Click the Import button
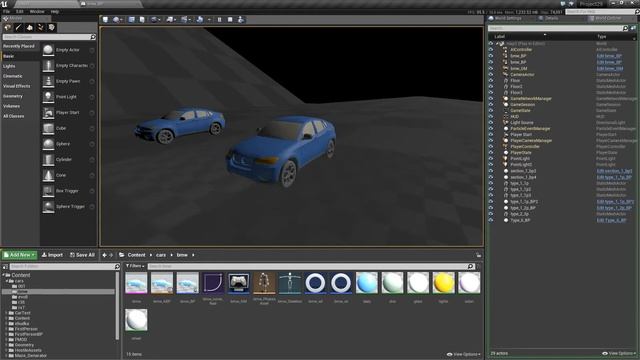The width and height of the screenshot is (640, 360). coord(52,255)
